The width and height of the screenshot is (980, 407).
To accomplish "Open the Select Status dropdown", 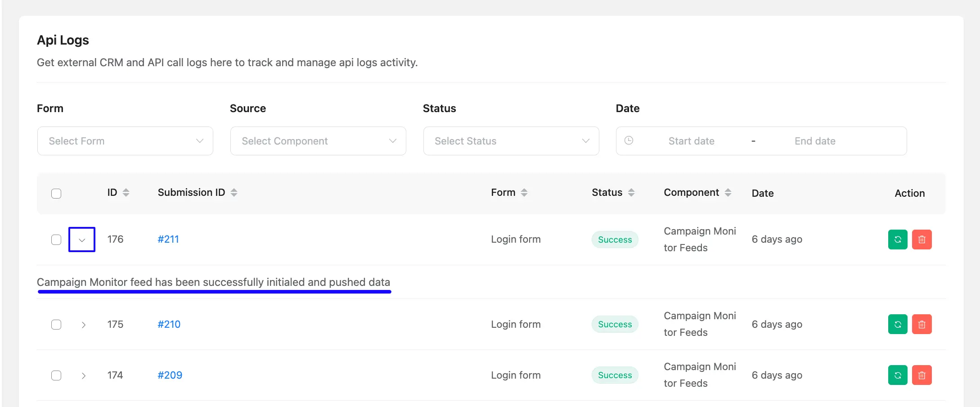I will point(511,140).
